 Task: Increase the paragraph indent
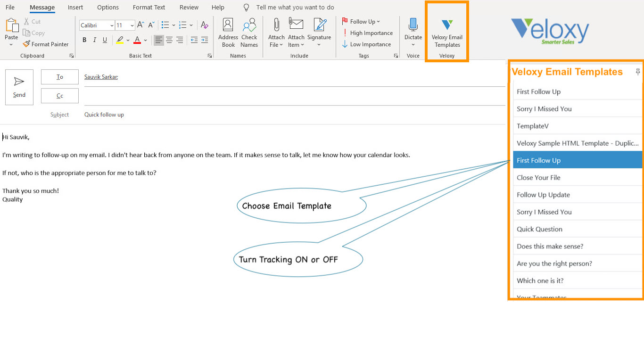(x=205, y=40)
